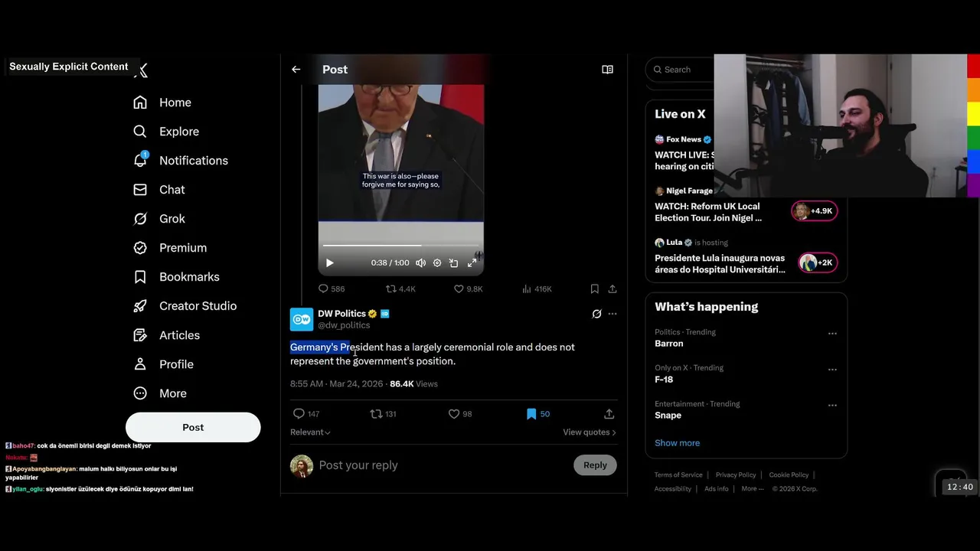Like the video post with 9.8K likes
The image size is (980, 551).
point(468,289)
